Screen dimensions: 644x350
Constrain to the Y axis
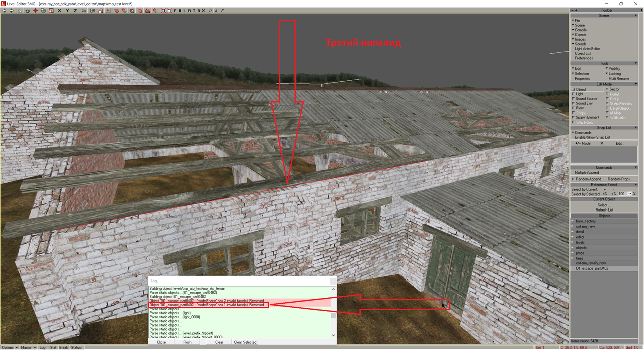[x=67, y=10]
